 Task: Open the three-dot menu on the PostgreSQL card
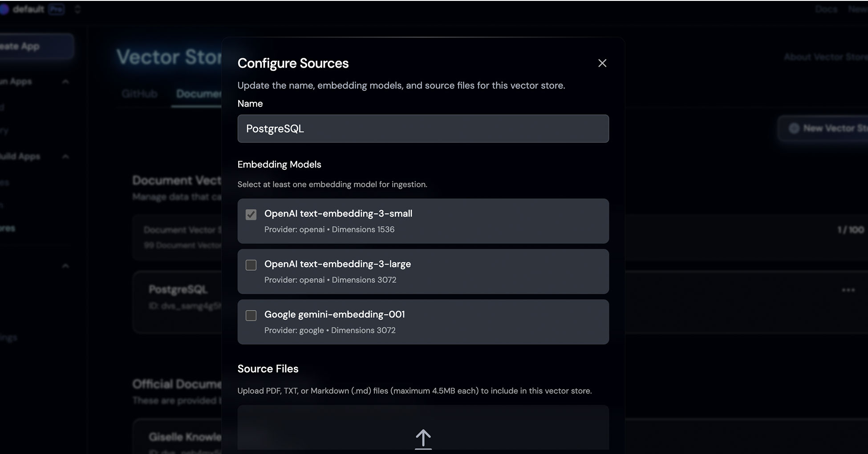click(848, 290)
